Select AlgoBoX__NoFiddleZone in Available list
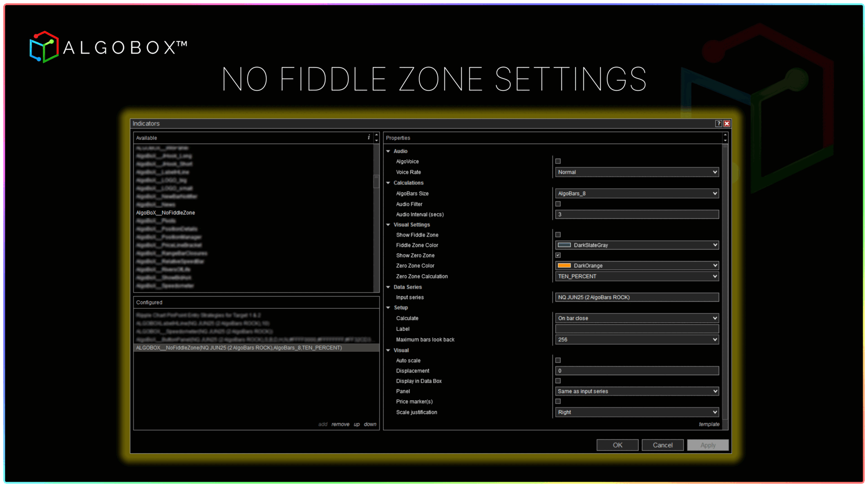 tap(165, 213)
